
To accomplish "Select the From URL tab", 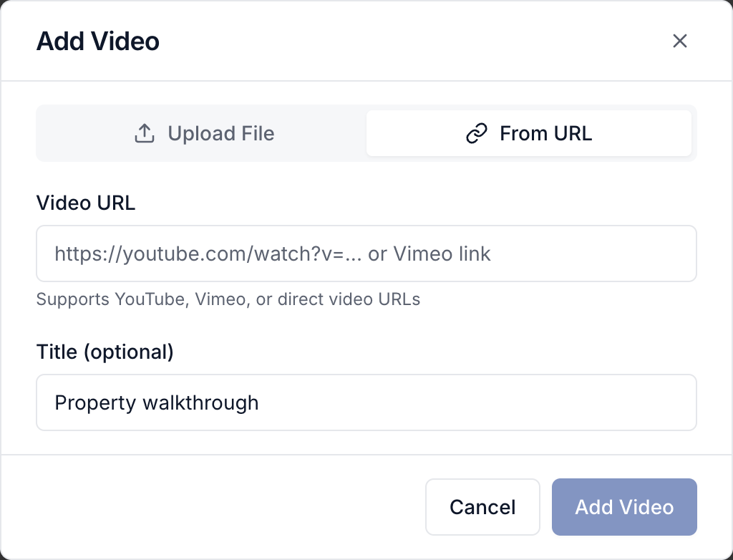I will point(529,133).
